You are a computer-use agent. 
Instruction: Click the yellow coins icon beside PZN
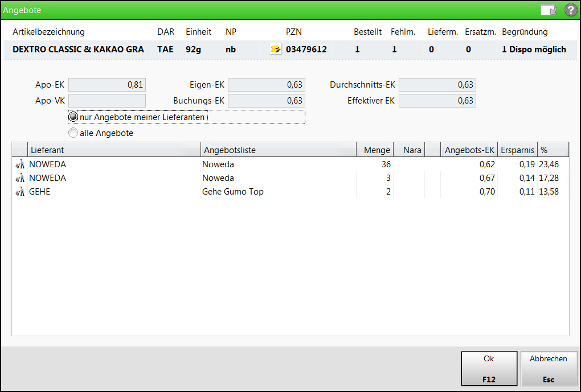[x=275, y=49]
